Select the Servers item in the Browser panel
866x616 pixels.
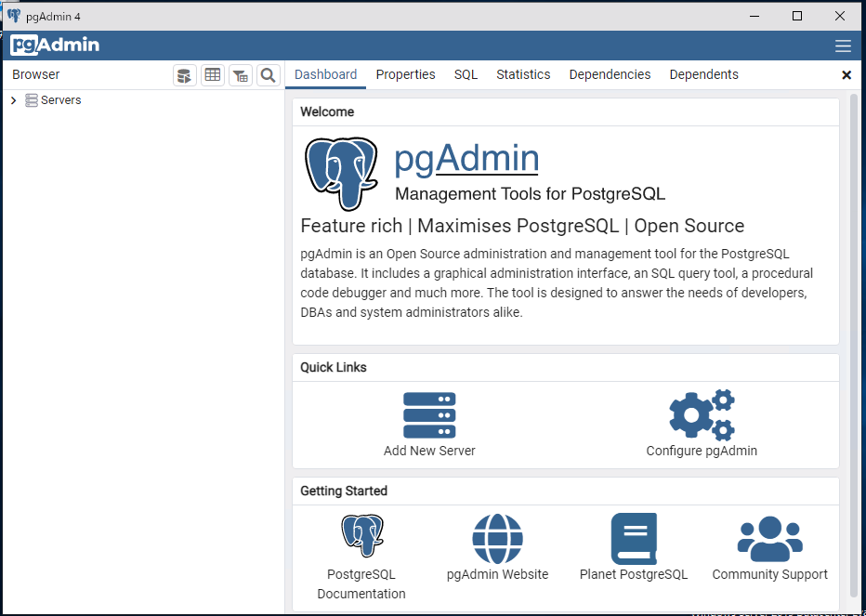(59, 99)
